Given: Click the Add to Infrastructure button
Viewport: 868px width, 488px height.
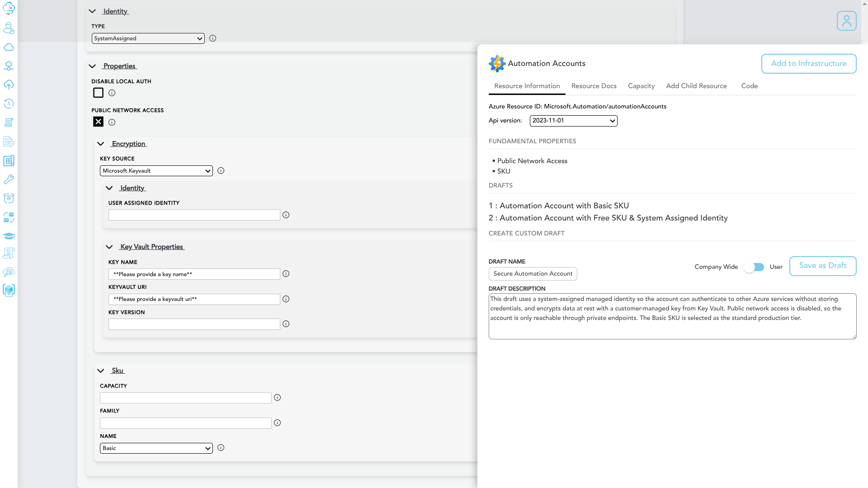Looking at the screenshot, I should [808, 64].
